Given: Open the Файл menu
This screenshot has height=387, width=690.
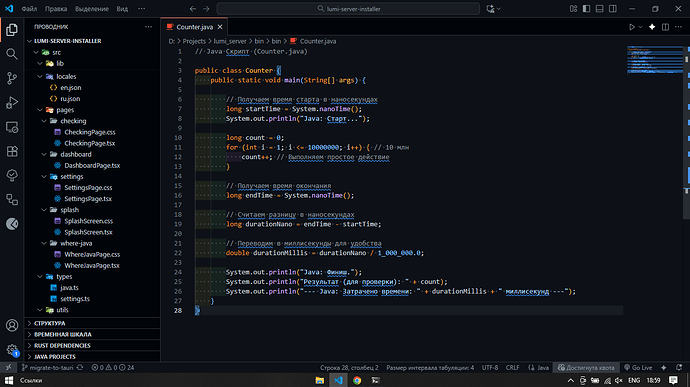Looking at the screenshot, I should click(29, 8).
